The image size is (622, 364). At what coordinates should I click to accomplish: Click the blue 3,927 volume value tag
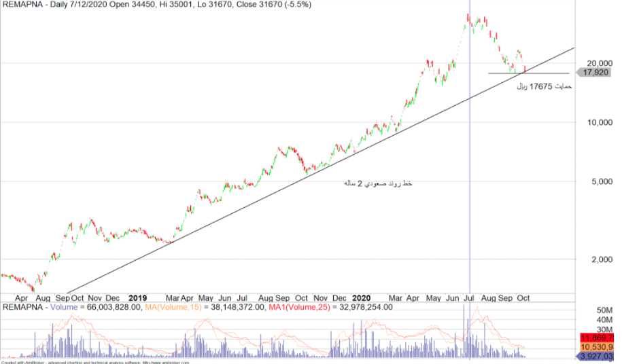coord(596,357)
